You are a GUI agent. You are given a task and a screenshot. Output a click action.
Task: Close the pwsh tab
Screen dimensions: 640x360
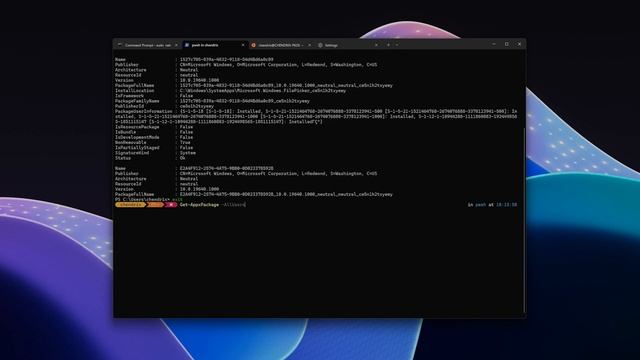(x=243, y=45)
